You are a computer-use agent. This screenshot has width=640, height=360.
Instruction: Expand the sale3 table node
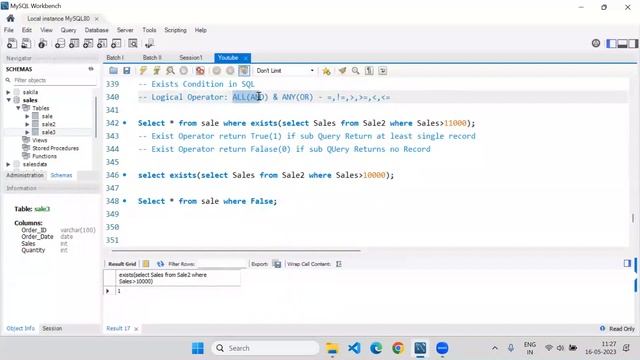point(27,132)
